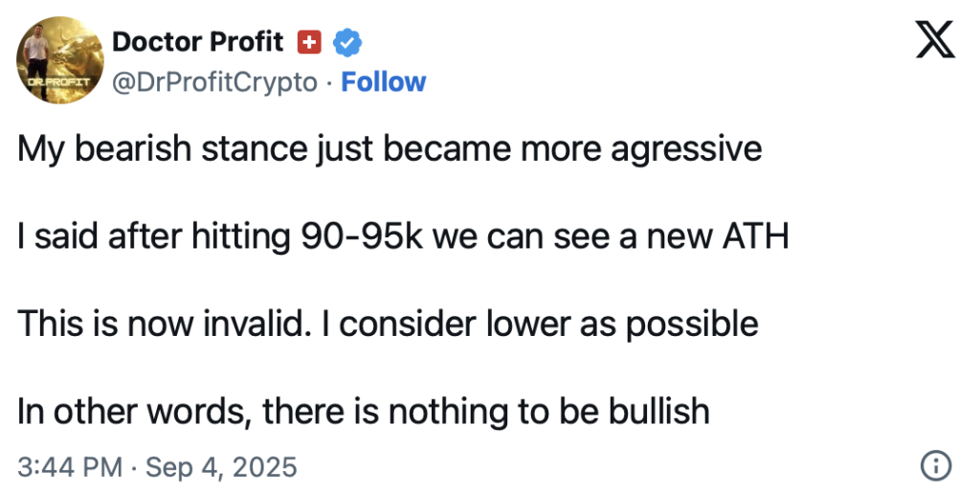Click the "My bearish stance" line
980x493 pixels.
pyautogui.click(x=390, y=150)
